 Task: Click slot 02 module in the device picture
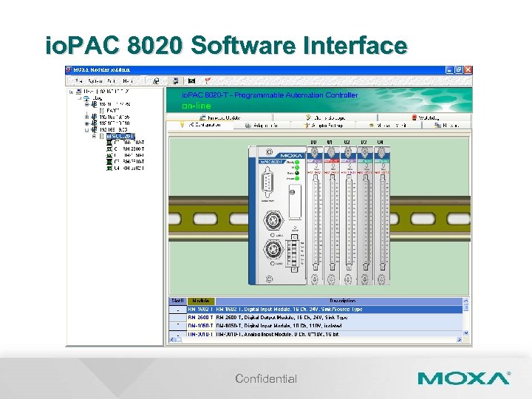click(348, 216)
